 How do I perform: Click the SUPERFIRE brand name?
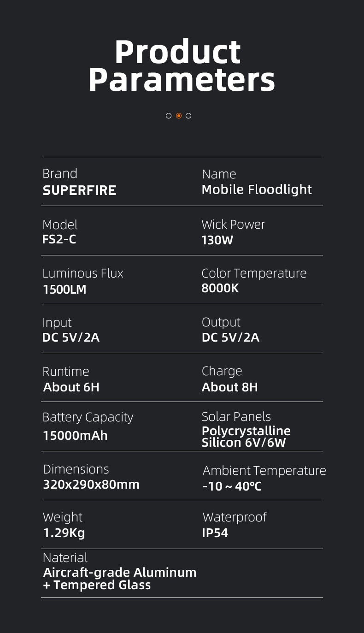point(79,190)
